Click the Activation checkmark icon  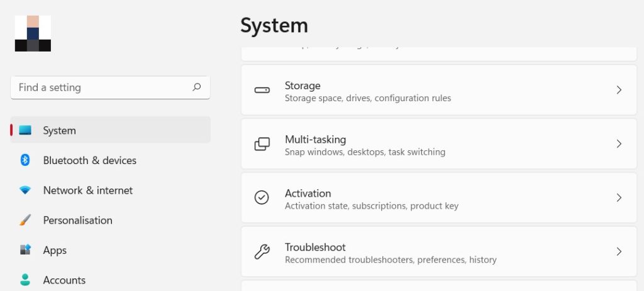pyautogui.click(x=262, y=197)
